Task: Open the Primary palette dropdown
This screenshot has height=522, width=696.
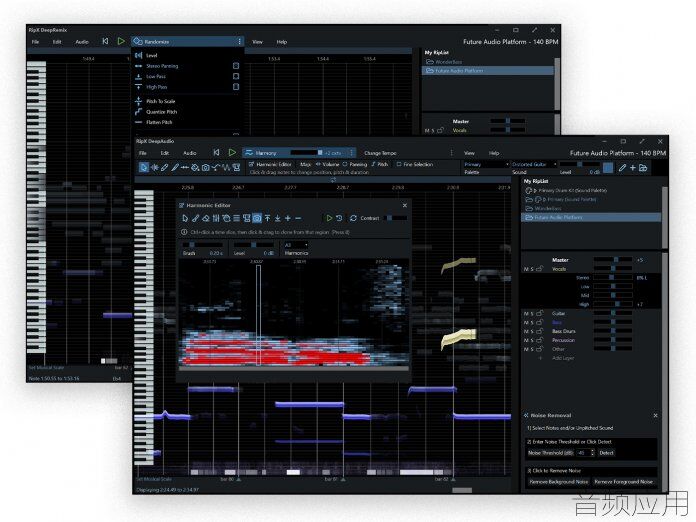Action: coord(486,164)
